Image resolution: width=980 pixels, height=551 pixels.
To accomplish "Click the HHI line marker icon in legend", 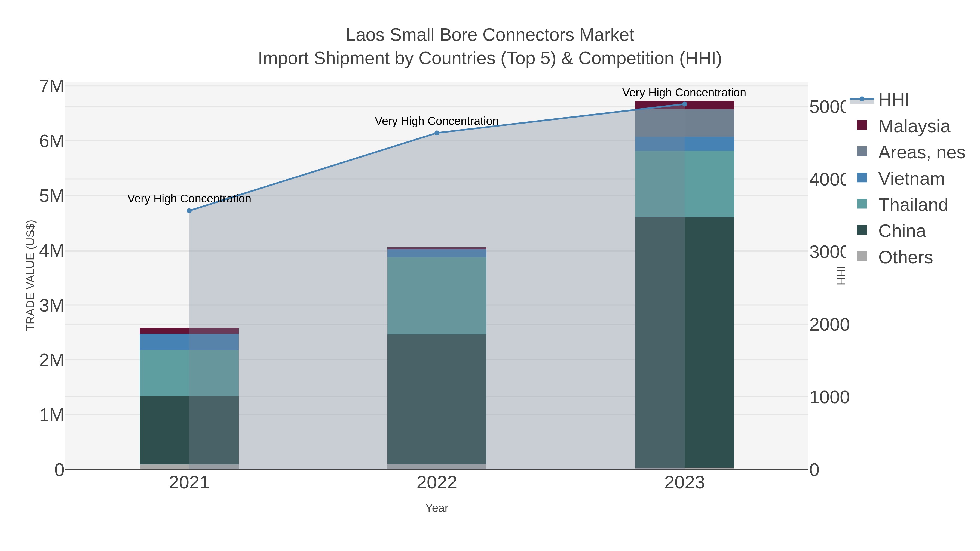I will point(862,99).
